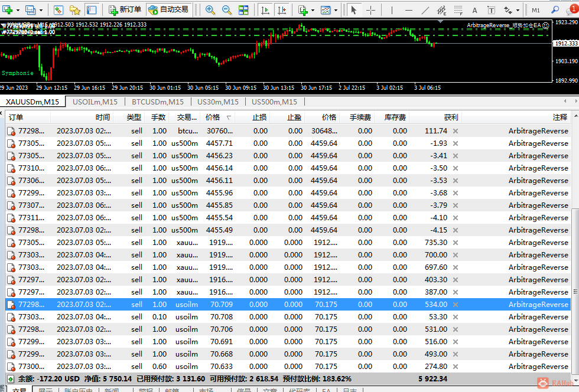Open the chart templates dropdown arrow

tap(336, 10)
